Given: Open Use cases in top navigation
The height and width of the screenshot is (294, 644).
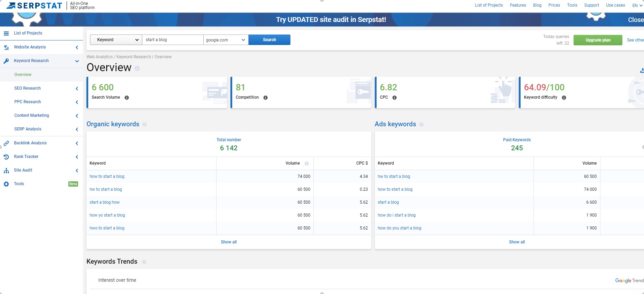Looking at the screenshot, I should (615, 5).
